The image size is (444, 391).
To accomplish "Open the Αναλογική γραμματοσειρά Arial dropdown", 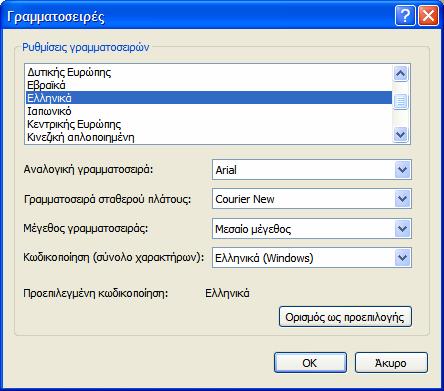I will tap(312, 170).
